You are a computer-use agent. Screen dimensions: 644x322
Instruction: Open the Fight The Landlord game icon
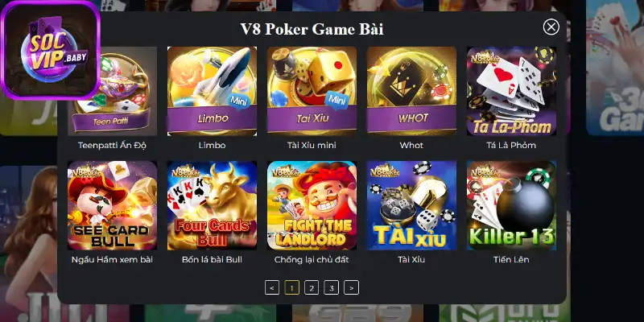tap(312, 205)
